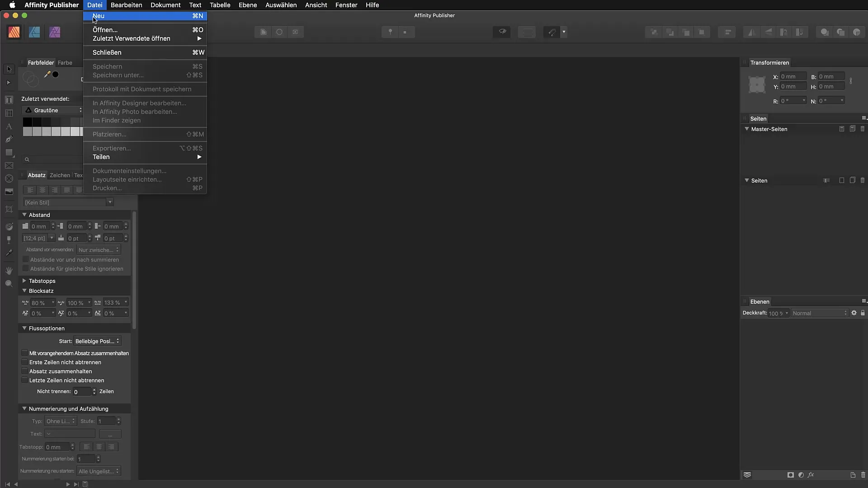
Task: Select the Transparency tool
Action: (9, 239)
